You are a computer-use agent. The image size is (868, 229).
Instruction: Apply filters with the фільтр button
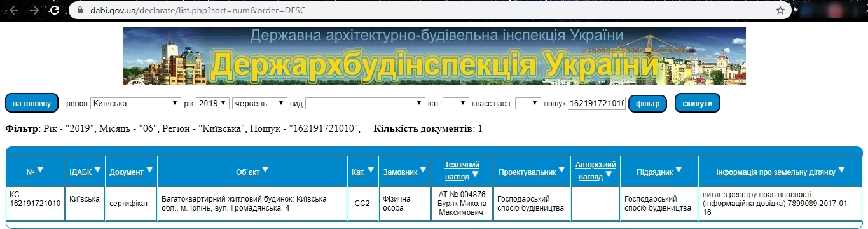coord(647,103)
